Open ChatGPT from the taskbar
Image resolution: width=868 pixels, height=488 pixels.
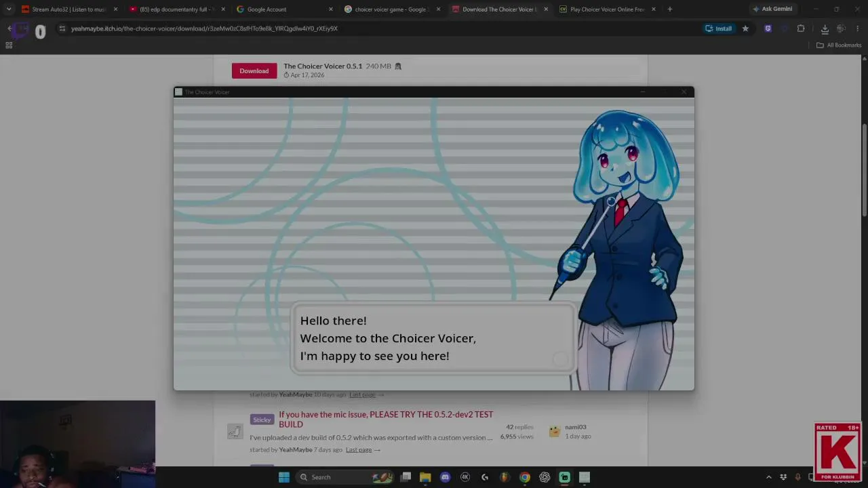pyautogui.click(x=545, y=477)
